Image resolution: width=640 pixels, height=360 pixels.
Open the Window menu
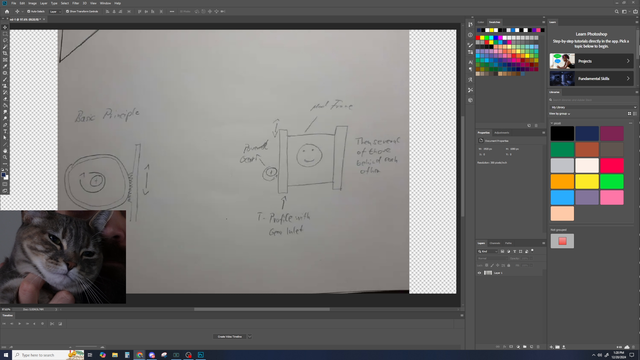[x=105, y=3]
